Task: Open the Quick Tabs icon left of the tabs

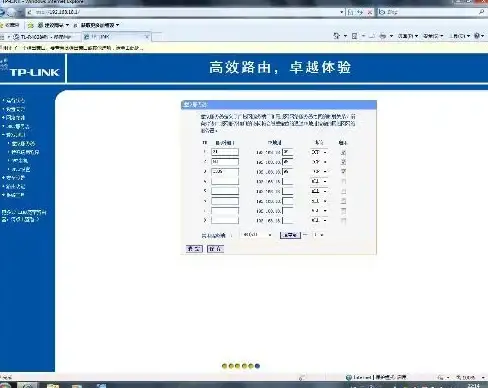Action: click(2, 37)
